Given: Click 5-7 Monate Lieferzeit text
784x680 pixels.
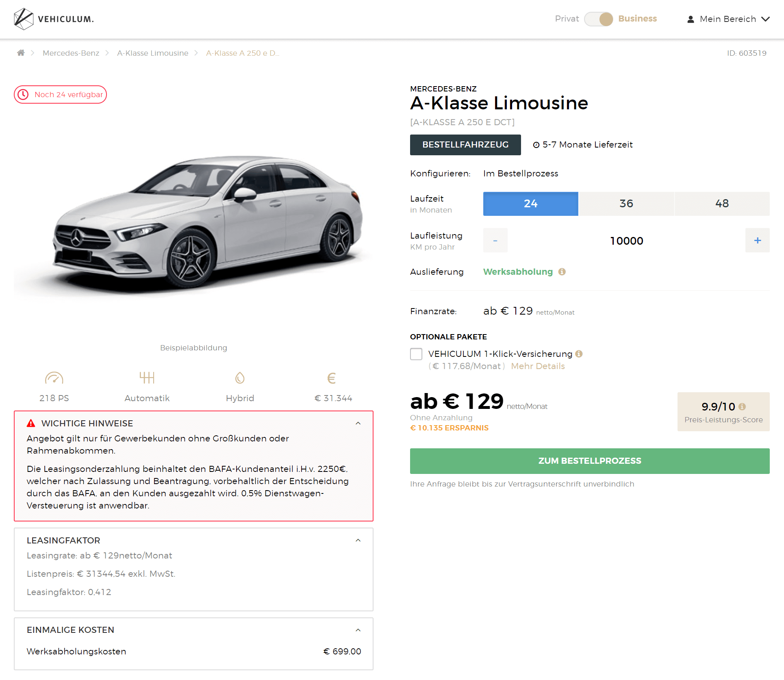Looking at the screenshot, I should pyautogui.click(x=587, y=145).
